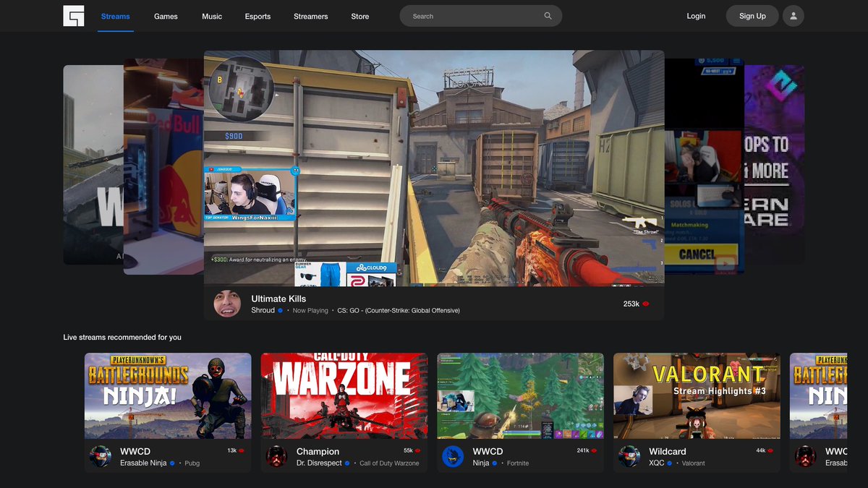The width and height of the screenshot is (868, 488).
Task: Click the Dr. Disrespect channel name
Action: click(319, 463)
